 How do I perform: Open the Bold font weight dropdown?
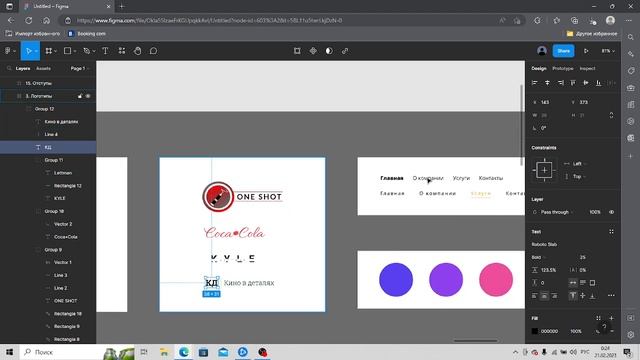click(539, 257)
